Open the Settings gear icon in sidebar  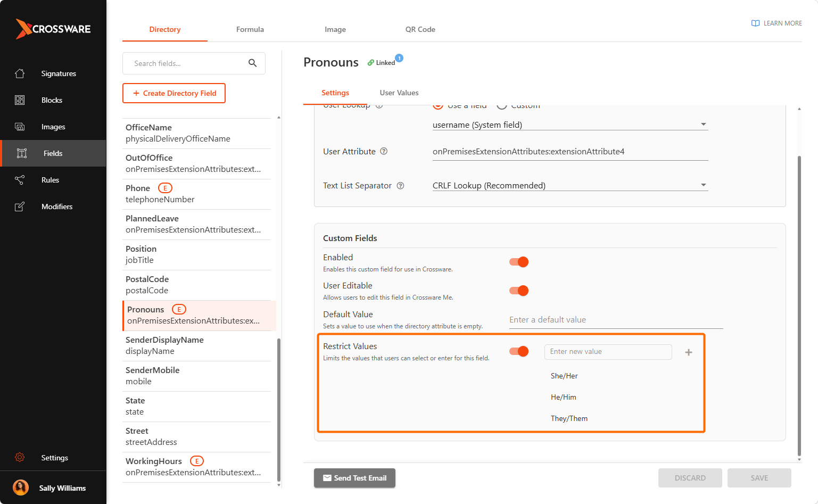coord(20,458)
